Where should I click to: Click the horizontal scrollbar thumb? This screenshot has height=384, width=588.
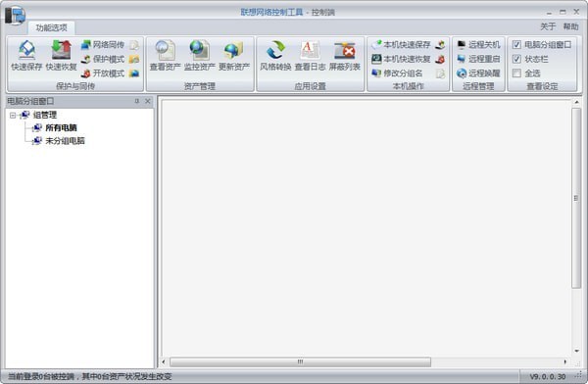tap(301, 361)
